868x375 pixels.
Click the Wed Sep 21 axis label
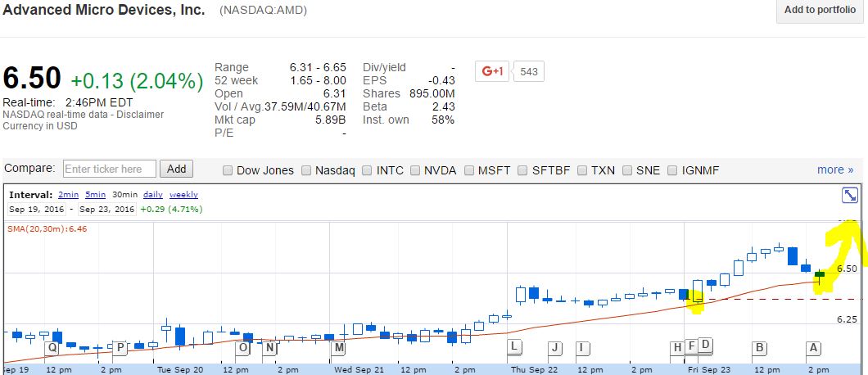click(x=359, y=370)
